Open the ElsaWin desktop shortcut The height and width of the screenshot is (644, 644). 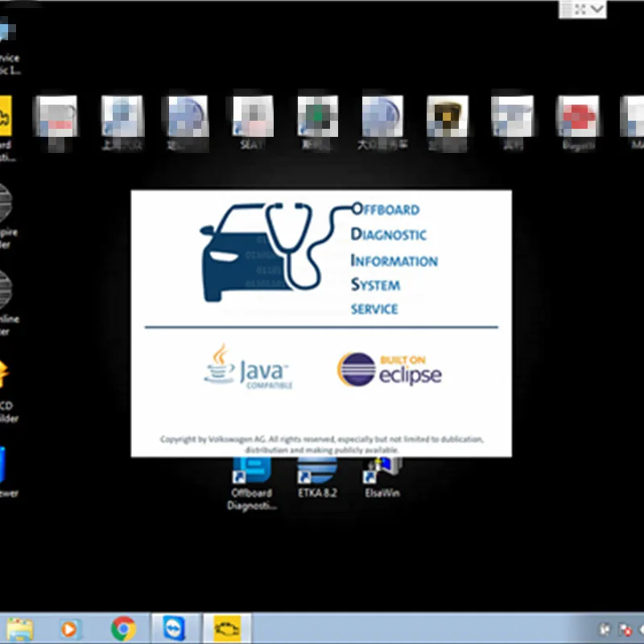tap(383, 477)
